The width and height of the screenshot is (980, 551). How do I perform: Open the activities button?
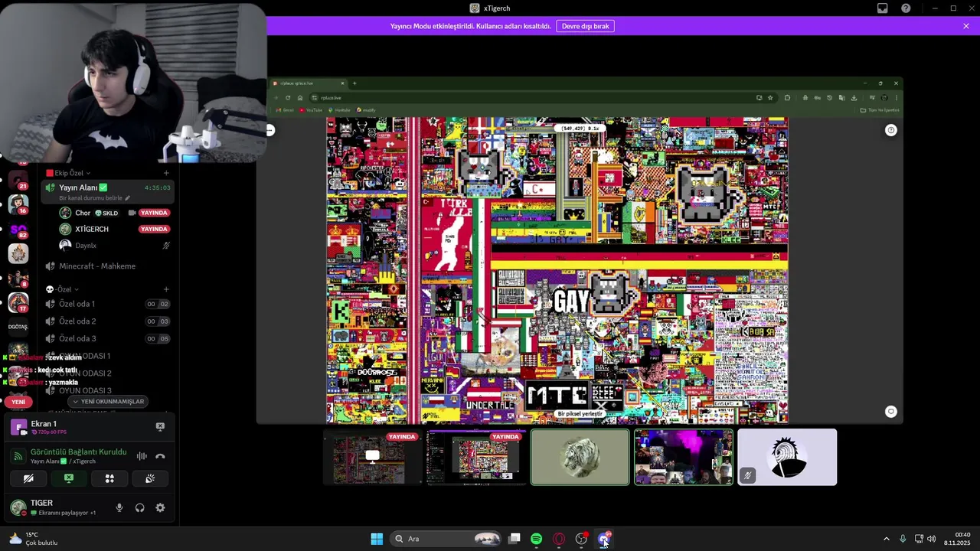(109, 478)
